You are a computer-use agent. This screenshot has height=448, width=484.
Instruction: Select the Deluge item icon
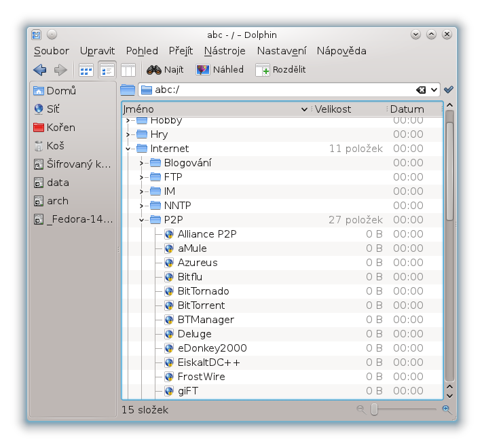pos(169,334)
